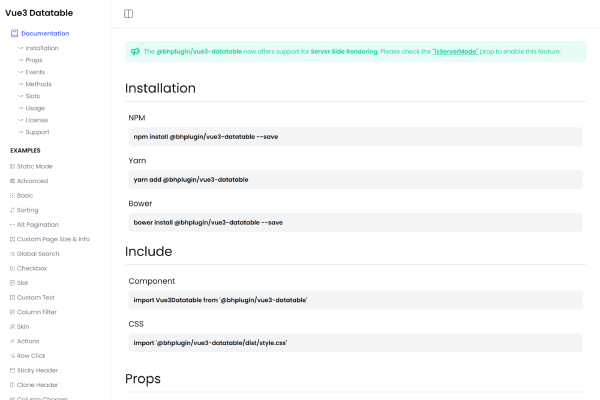Click the Static Mode icon

pyautogui.click(x=12, y=167)
